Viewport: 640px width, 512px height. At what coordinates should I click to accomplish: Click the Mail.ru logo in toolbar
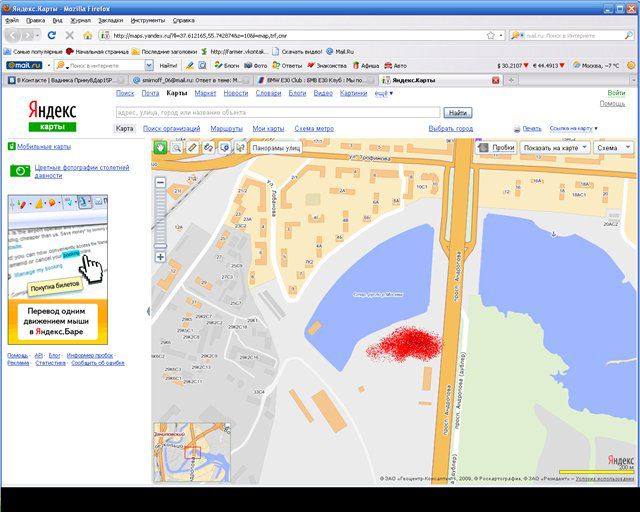[24, 65]
